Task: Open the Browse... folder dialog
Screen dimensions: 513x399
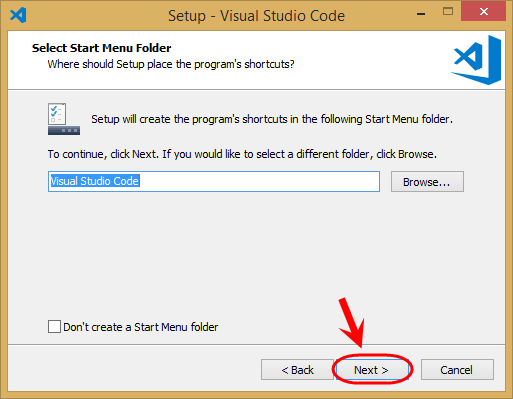Action: [427, 182]
